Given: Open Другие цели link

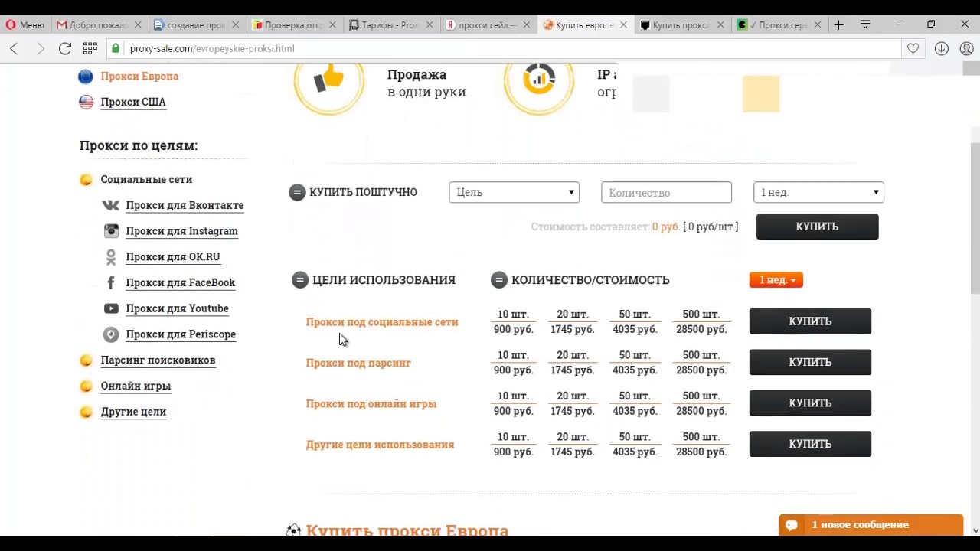Looking at the screenshot, I should coord(133,412).
